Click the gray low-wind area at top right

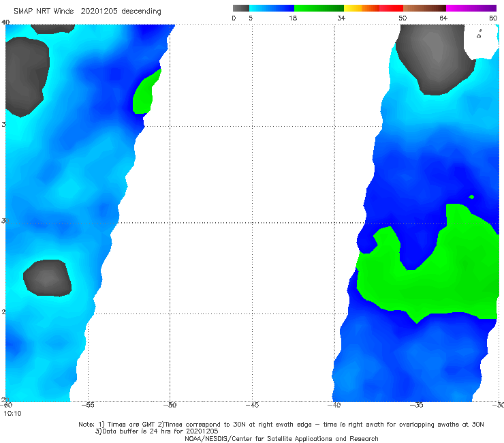point(434,58)
